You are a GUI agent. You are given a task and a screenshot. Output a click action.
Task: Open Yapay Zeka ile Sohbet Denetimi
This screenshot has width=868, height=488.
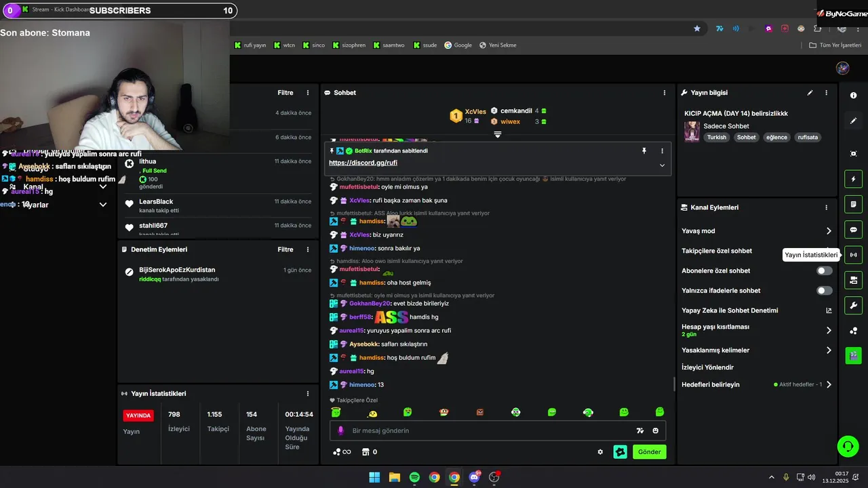pos(757,310)
